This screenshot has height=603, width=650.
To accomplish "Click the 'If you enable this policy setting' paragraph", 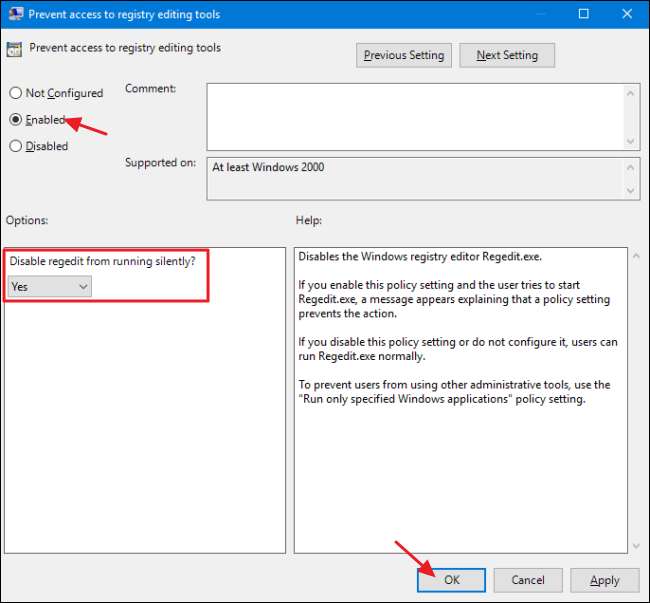I will click(454, 299).
